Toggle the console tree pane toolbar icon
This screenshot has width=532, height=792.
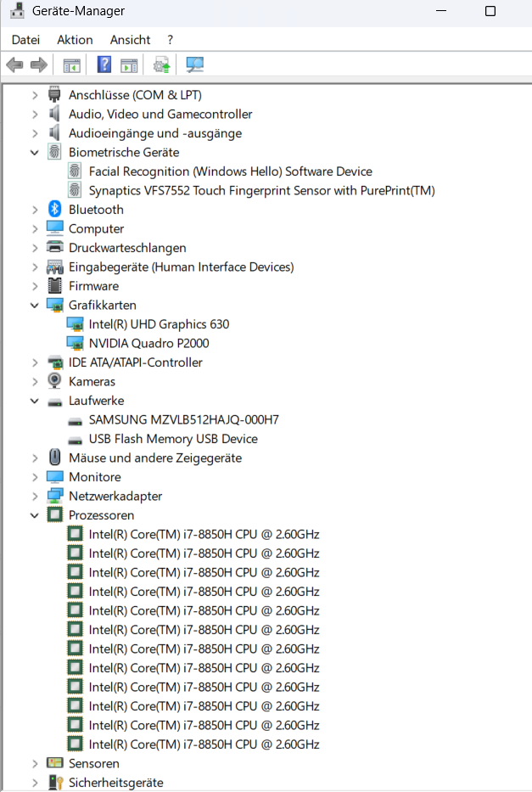[71, 65]
